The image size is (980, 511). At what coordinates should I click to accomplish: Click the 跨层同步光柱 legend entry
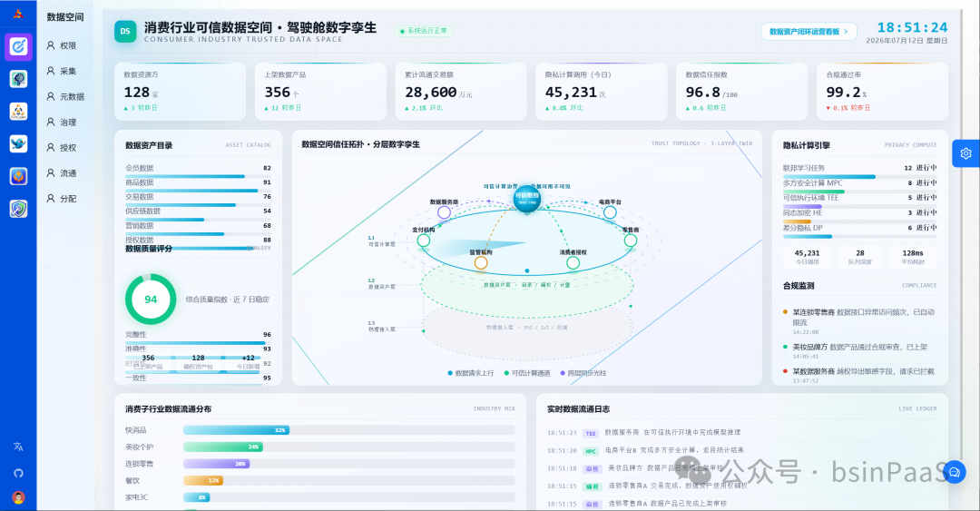pos(583,373)
